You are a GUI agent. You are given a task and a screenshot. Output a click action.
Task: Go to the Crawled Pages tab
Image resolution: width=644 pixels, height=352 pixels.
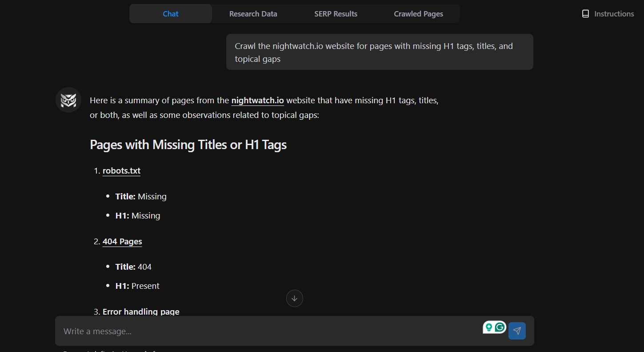click(x=418, y=14)
